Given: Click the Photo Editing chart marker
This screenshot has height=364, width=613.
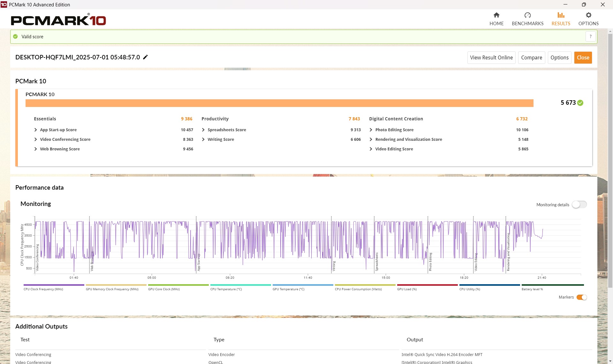Looking at the screenshot, I should click(x=430, y=262).
